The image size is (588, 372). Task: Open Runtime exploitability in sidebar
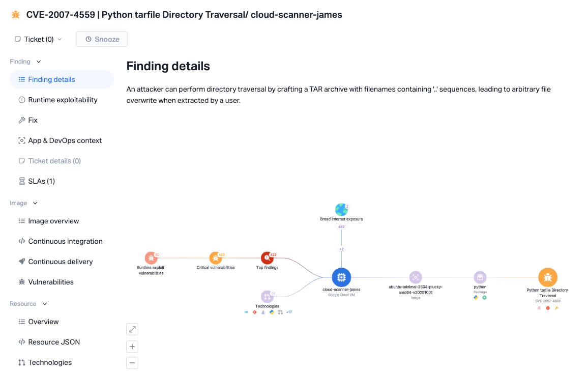(62, 100)
